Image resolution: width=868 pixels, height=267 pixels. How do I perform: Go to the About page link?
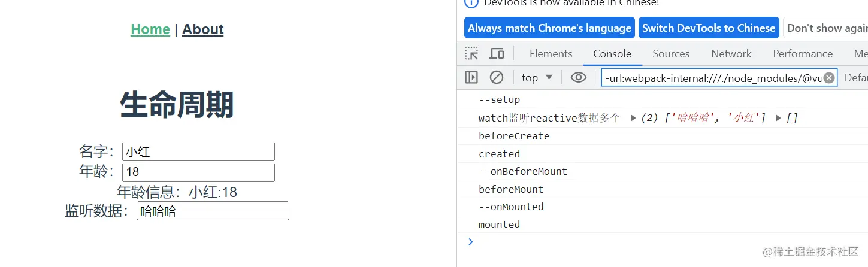click(203, 29)
